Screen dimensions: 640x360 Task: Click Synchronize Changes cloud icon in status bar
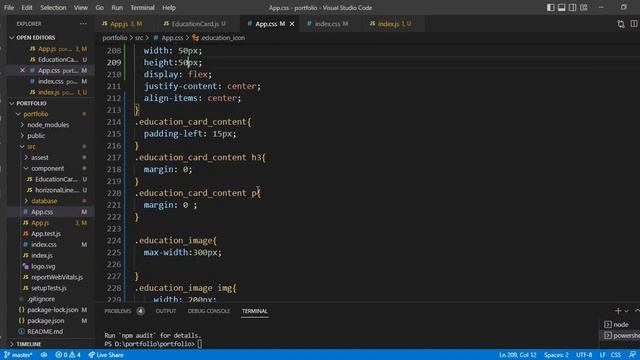(44, 355)
